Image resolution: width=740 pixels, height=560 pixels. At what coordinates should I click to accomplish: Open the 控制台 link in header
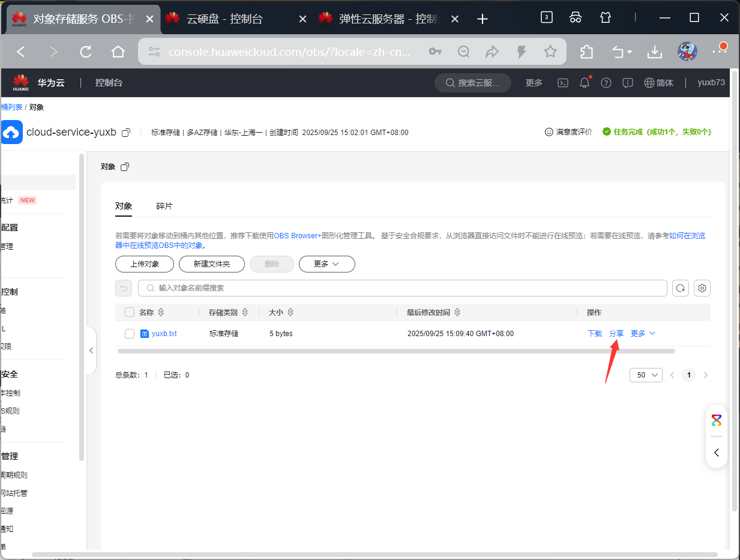tap(109, 83)
